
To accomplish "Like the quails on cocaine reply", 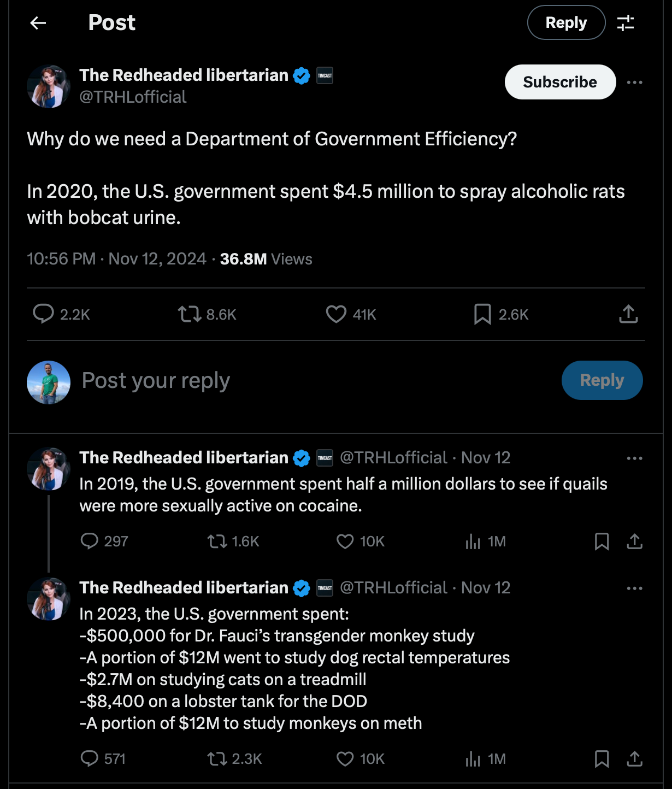I will tap(345, 541).
